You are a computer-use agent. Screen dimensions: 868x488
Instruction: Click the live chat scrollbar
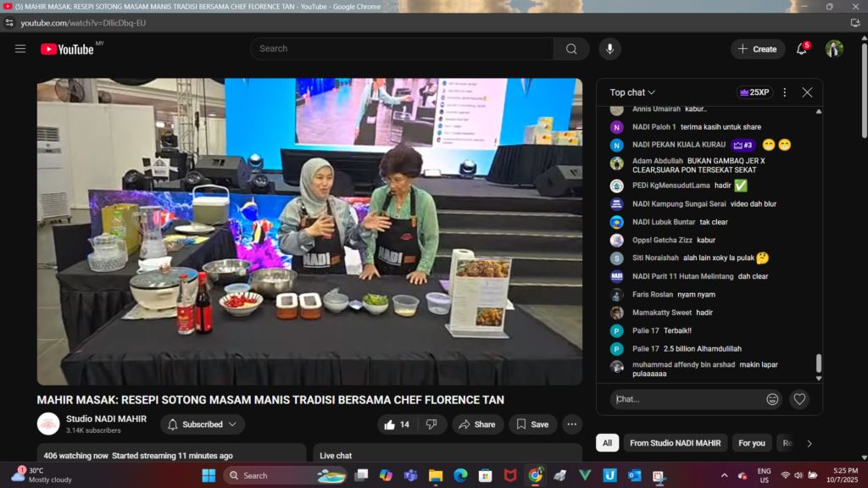click(x=818, y=363)
